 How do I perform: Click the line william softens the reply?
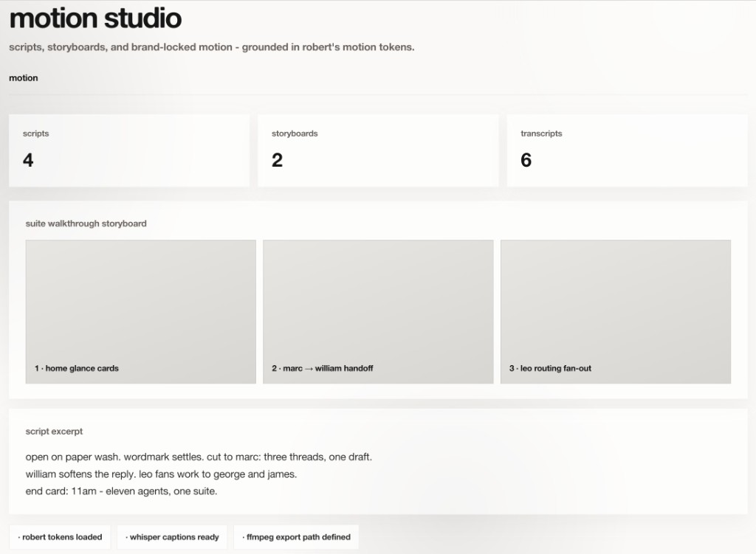pos(161,474)
